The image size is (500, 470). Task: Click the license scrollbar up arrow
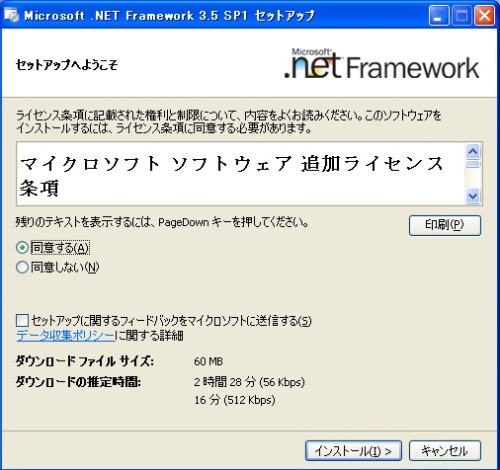(473, 152)
